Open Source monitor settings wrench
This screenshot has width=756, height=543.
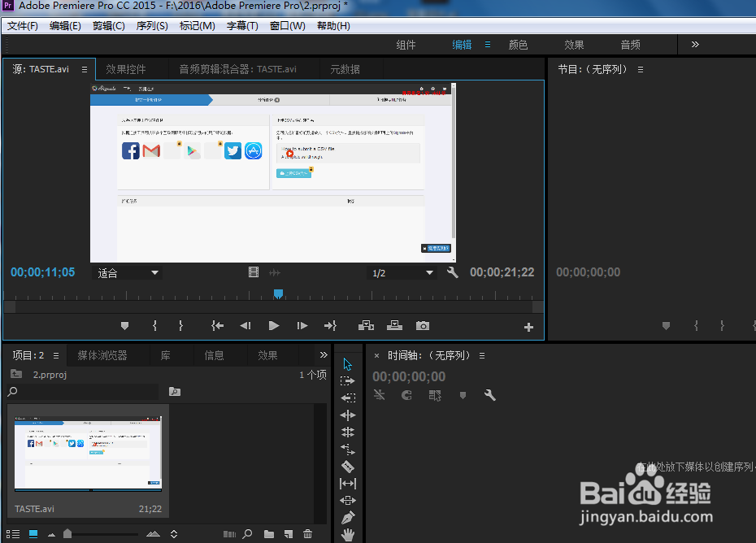click(x=452, y=272)
